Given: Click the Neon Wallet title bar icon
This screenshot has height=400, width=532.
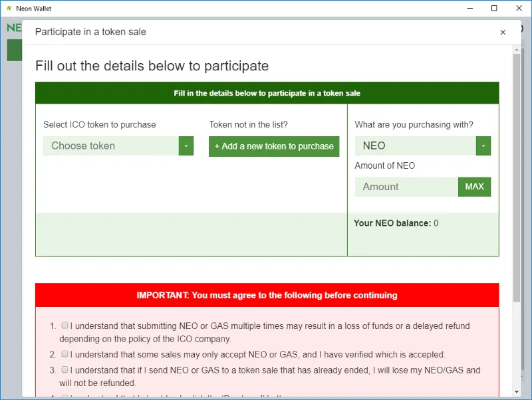Looking at the screenshot, I should 9,8.
